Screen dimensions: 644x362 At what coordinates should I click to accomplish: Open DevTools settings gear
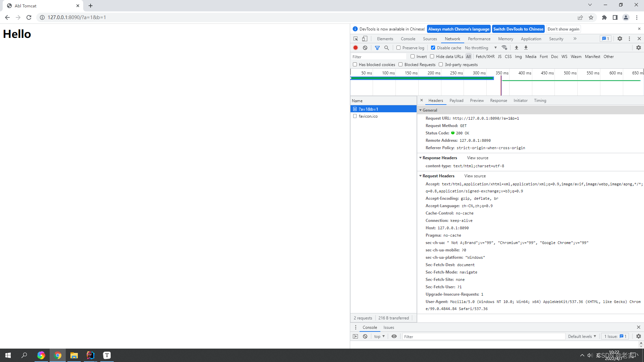coord(620,39)
